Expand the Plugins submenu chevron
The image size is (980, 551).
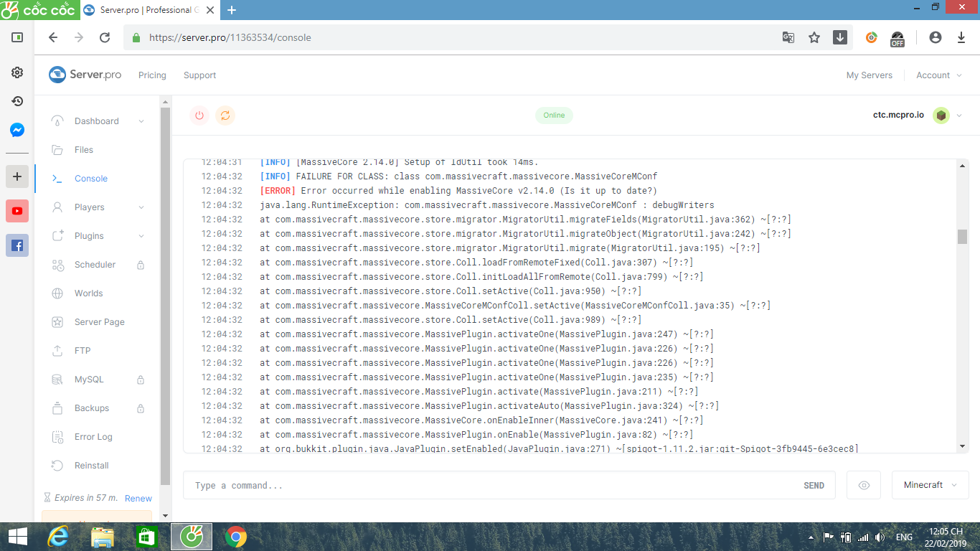pyautogui.click(x=141, y=236)
